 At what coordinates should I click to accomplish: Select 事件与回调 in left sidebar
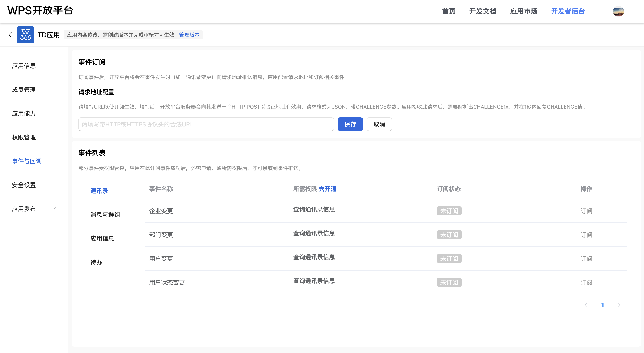pos(27,161)
